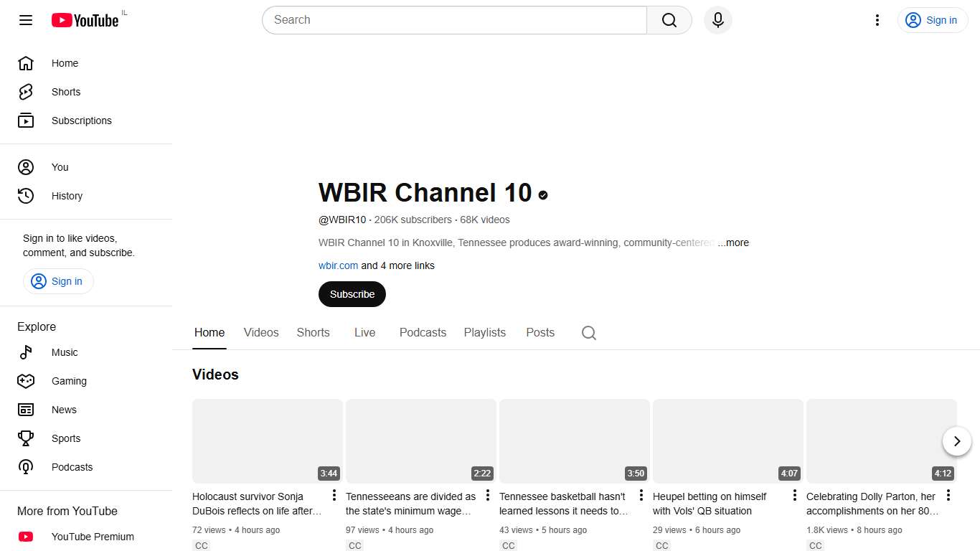Select Shorts in the sidebar
This screenshot has width=980, height=551.
65,92
